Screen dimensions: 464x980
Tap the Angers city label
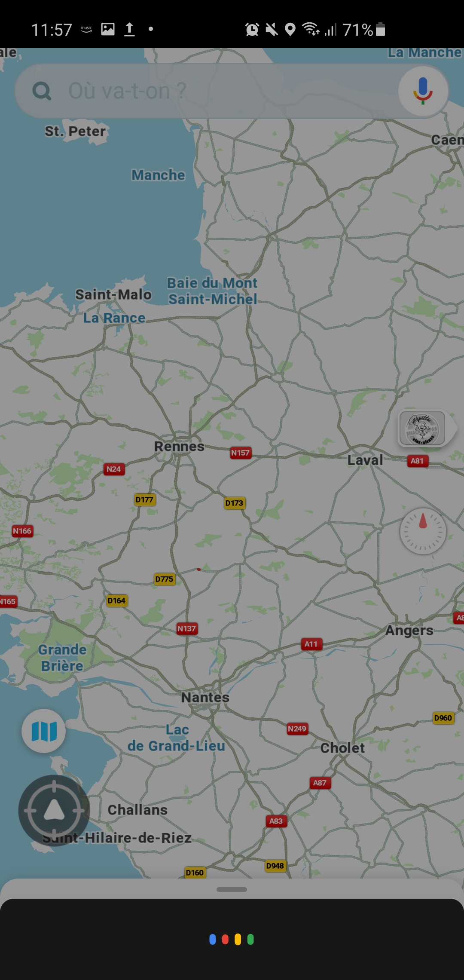pyautogui.click(x=409, y=631)
